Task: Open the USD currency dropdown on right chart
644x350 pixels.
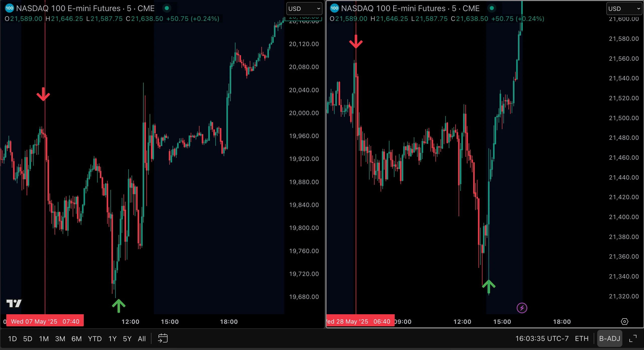Action: tap(624, 8)
